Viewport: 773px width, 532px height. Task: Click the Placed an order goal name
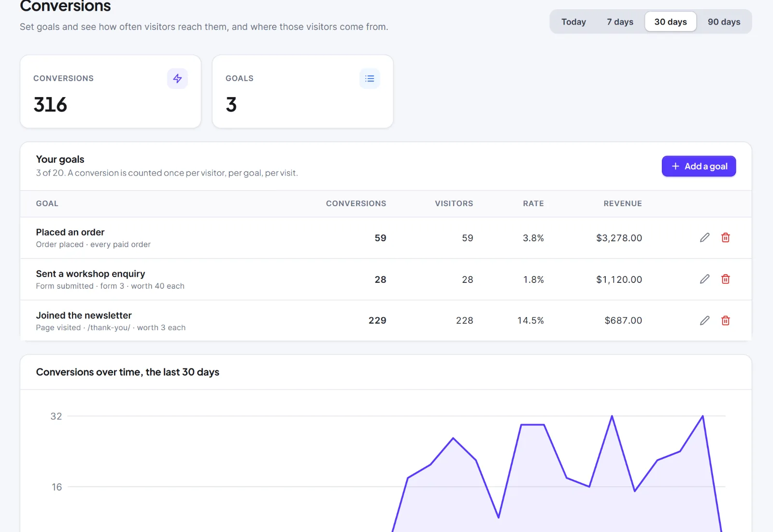(x=70, y=232)
